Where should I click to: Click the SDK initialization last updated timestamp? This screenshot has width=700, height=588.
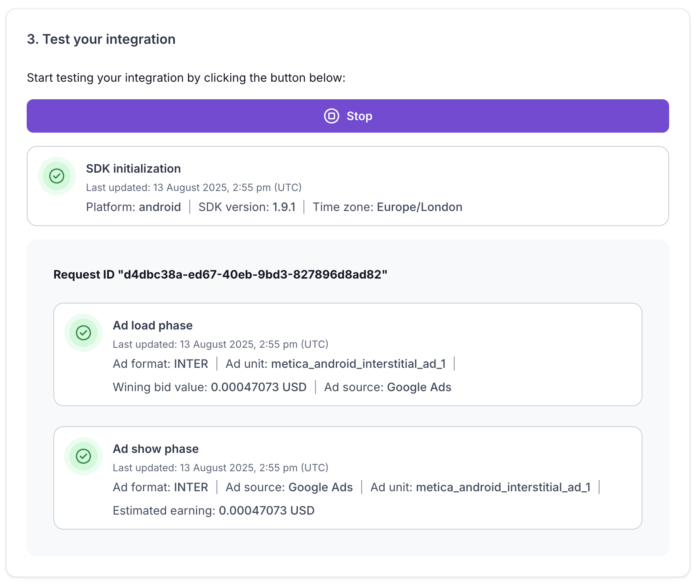click(194, 188)
